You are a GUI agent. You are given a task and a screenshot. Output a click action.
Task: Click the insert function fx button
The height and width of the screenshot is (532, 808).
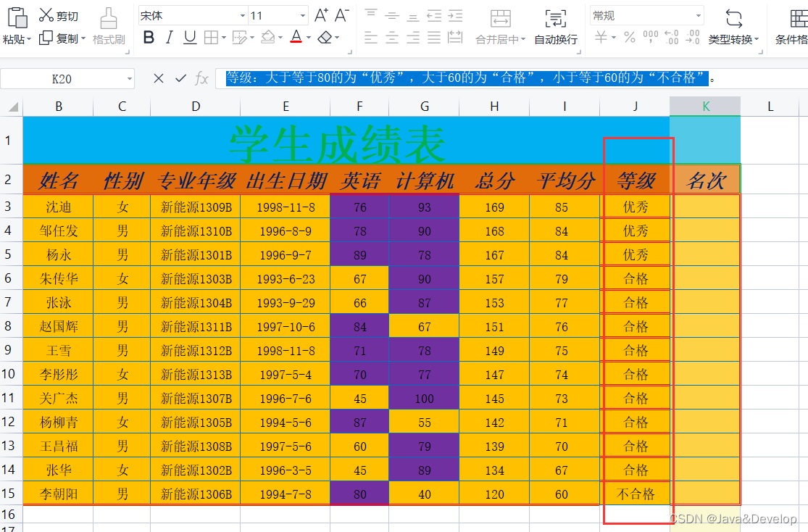(201, 79)
